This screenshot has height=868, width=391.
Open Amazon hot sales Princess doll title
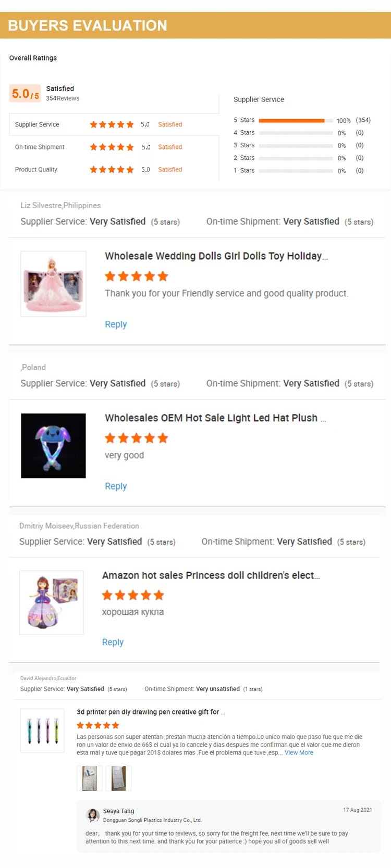point(211,575)
